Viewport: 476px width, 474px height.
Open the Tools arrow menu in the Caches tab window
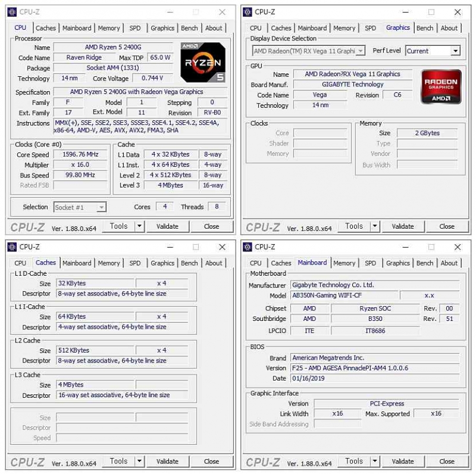tap(139, 461)
